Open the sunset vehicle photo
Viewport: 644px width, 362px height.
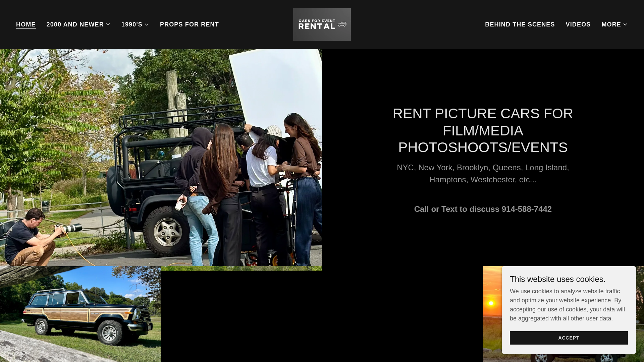[492, 314]
